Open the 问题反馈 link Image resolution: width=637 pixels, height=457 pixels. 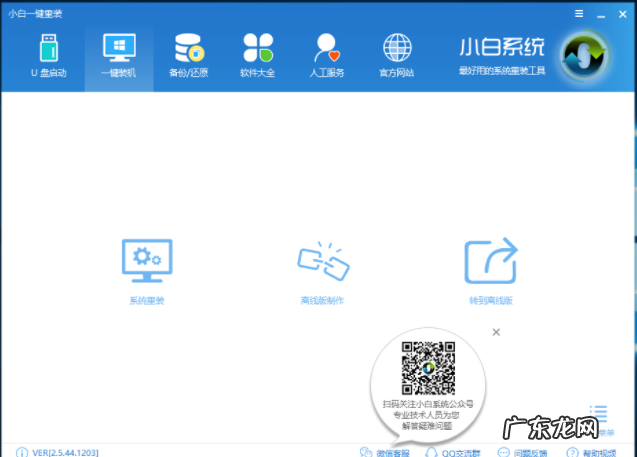[522, 453]
